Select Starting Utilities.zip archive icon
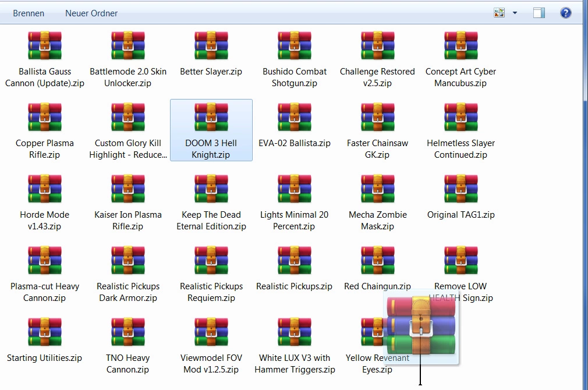 pyautogui.click(x=45, y=332)
